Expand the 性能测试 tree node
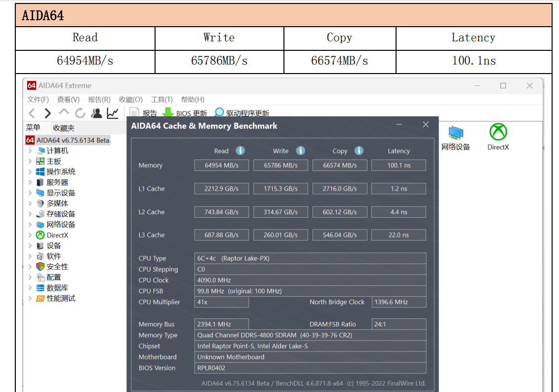The width and height of the screenshot is (559, 392). click(x=30, y=298)
